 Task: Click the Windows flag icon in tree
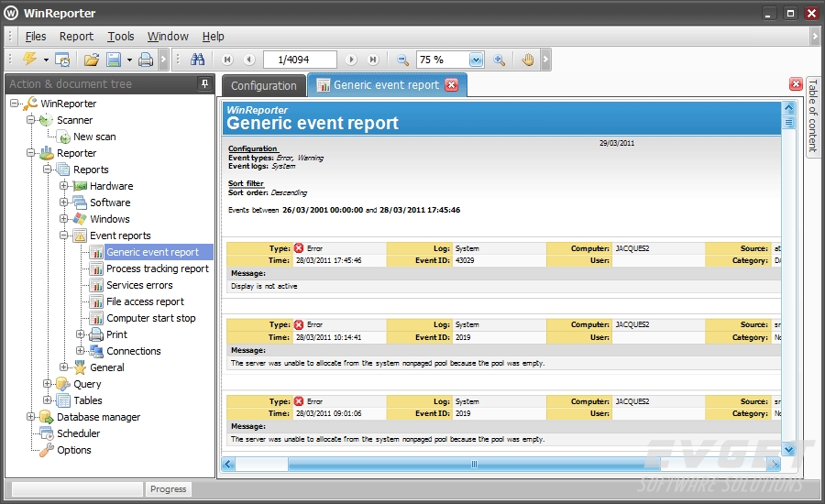pyautogui.click(x=80, y=219)
